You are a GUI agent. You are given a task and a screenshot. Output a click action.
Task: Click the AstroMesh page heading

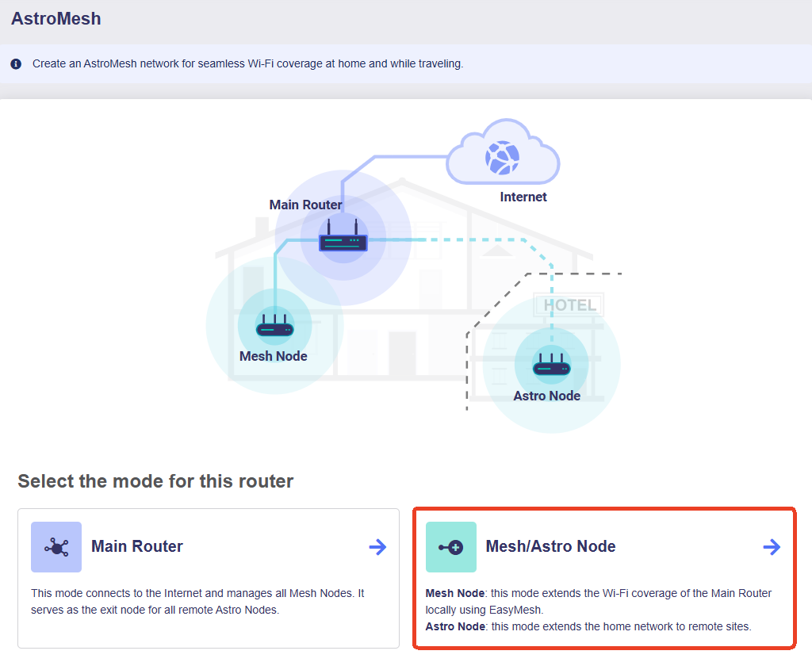click(x=56, y=19)
